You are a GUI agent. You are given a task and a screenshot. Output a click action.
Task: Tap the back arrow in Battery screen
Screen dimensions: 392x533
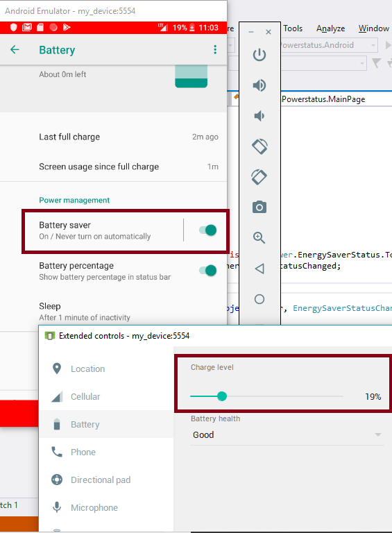point(15,50)
